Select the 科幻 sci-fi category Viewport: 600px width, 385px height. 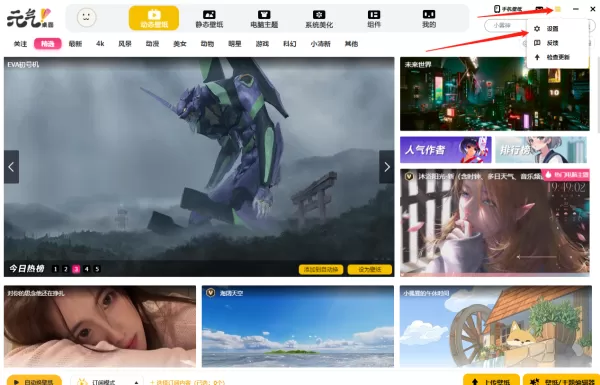(290, 44)
